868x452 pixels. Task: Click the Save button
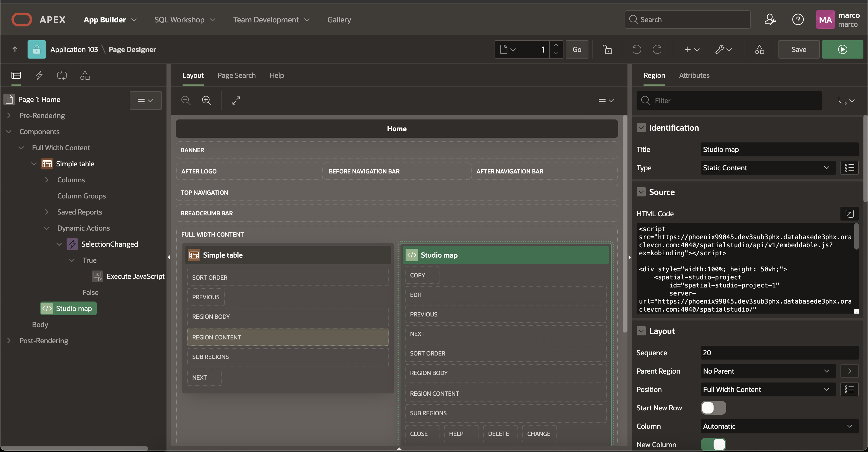pyautogui.click(x=798, y=50)
